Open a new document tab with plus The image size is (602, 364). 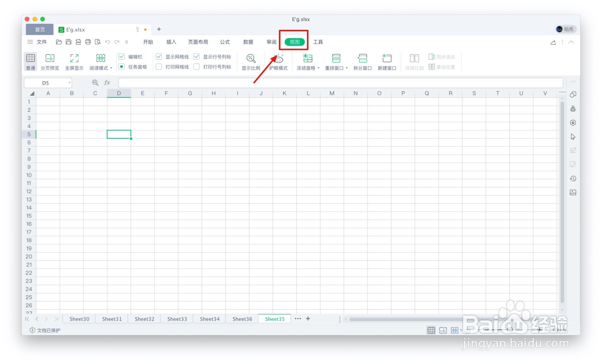pyautogui.click(x=159, y=29)
